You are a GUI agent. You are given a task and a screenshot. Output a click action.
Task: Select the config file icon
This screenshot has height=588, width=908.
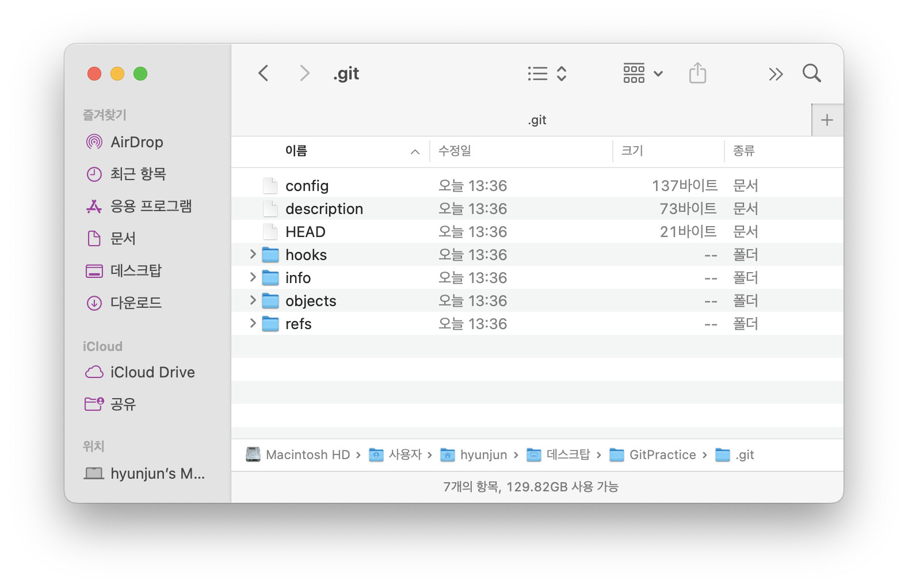coord(270,185)
